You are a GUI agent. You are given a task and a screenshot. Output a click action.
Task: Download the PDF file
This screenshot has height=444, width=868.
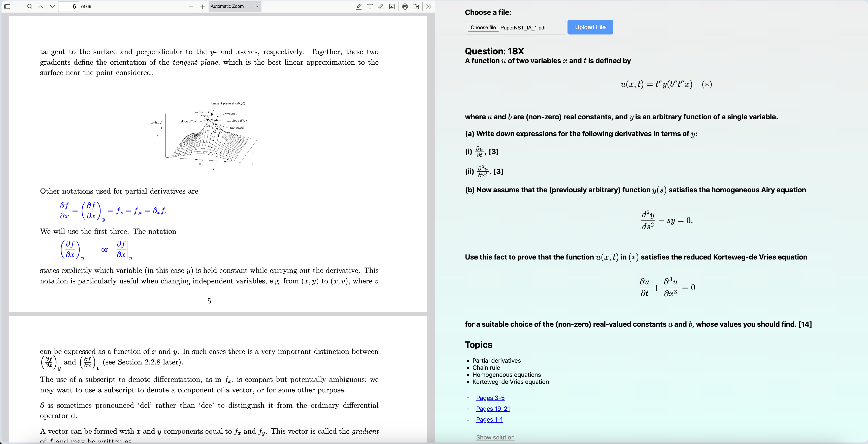pos(416,6)
